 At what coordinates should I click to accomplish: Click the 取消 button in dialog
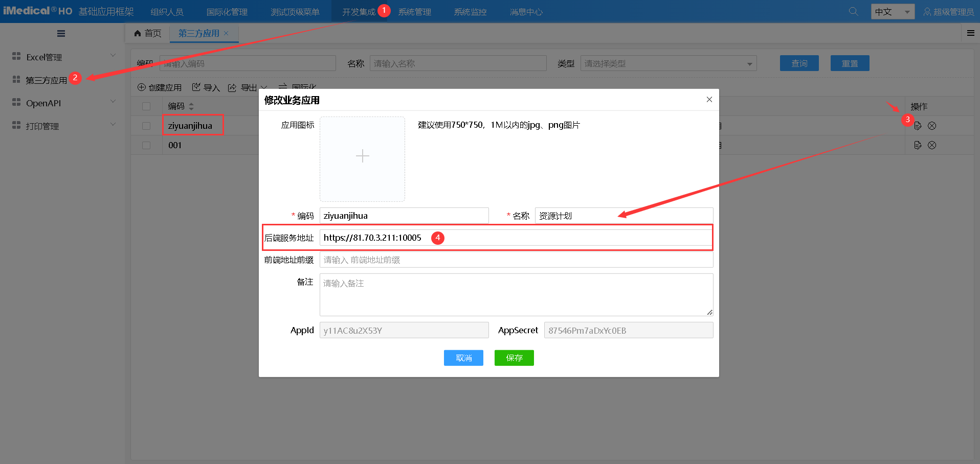(x=463, y=358)
